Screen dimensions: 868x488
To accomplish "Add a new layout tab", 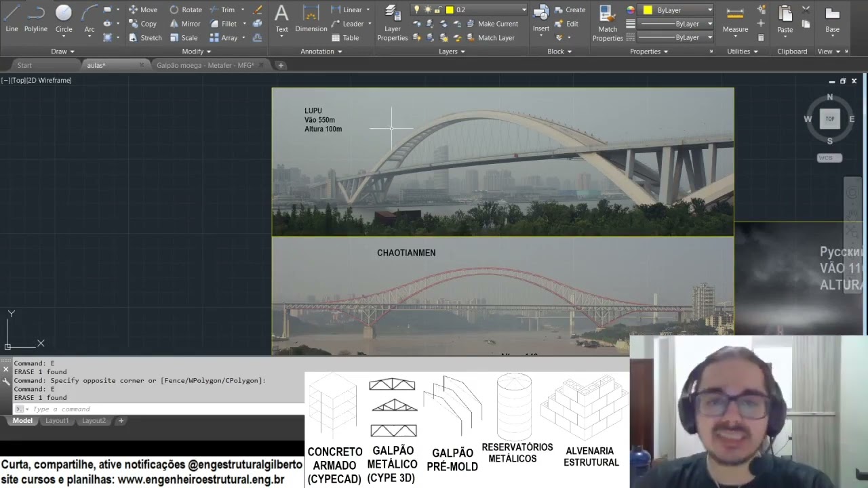I will click(x=121, y=421).
